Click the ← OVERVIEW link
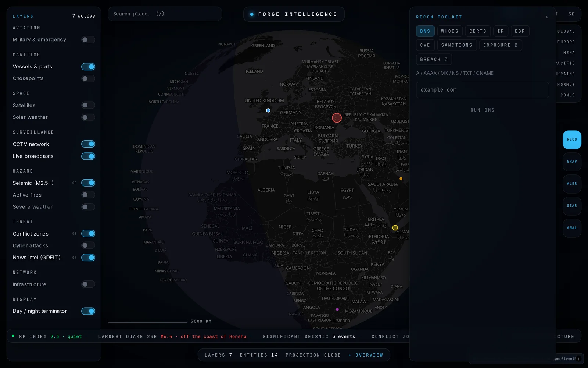The image size is (588, 368). coord(366,355)
